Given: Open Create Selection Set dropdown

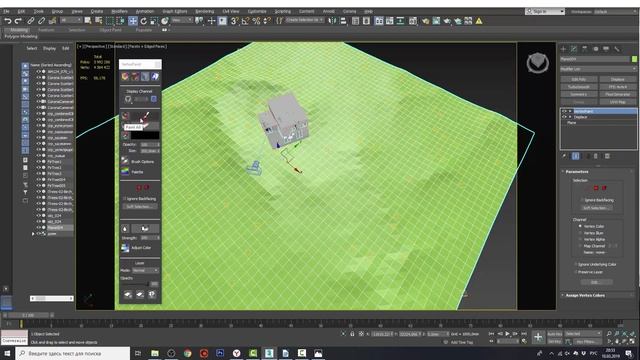Looking at the screenshot, I should [305, 20].
